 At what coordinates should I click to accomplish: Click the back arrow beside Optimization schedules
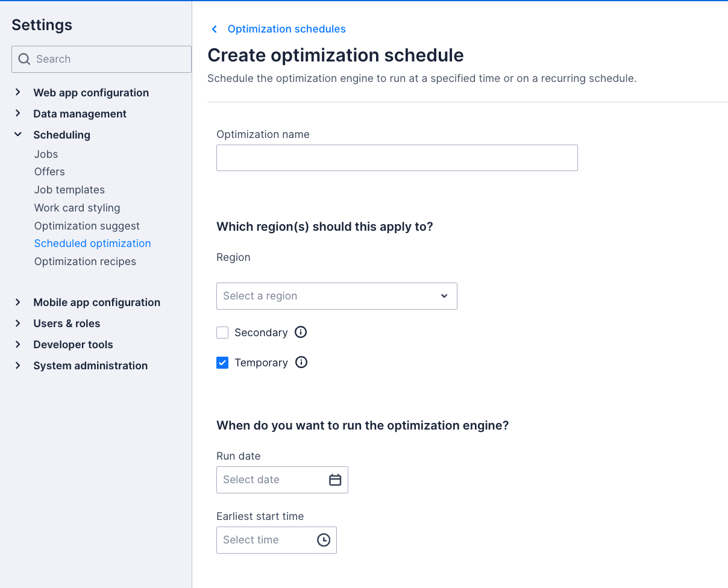pyautogui.click(x=214, y=29)
